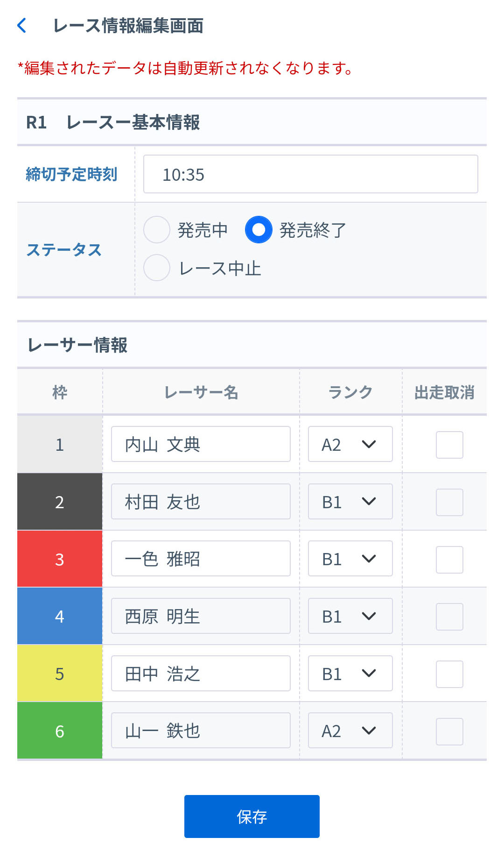Choose the レース中止 radio option
This screenshot has height=866, width=504.
pyautogui.click(x=157, y=268)
